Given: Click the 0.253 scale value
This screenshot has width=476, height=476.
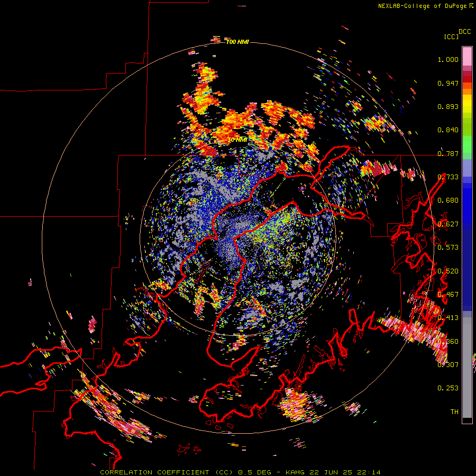Looking at the screenshot, I should 448,388.
